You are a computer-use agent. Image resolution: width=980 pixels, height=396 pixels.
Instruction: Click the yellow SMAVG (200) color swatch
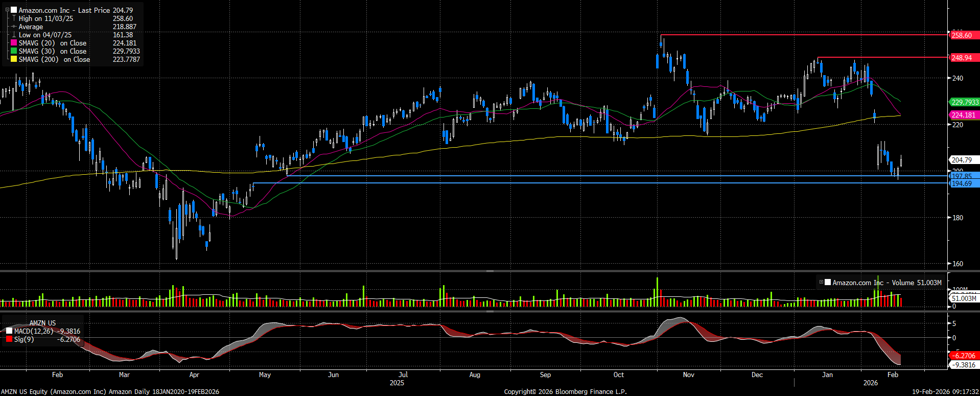pos(14,59)
